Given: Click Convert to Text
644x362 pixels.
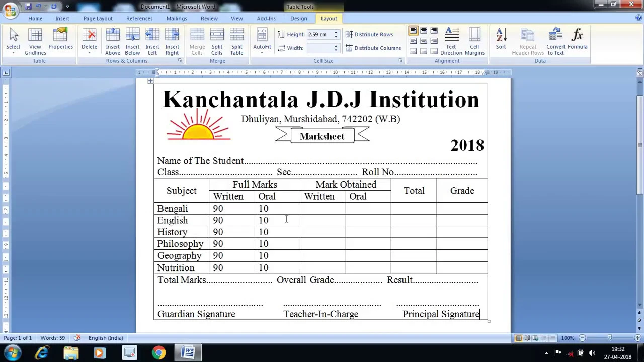Looking at the screenshot, I should coord(556,41).
